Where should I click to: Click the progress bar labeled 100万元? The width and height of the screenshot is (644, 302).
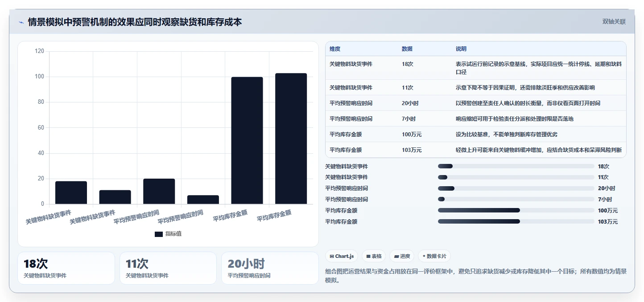516,210
